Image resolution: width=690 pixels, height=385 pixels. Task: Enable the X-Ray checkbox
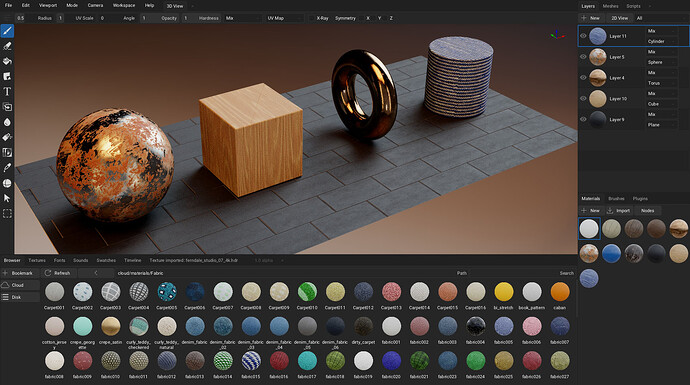pyautogui.click(x=312, y=18)
